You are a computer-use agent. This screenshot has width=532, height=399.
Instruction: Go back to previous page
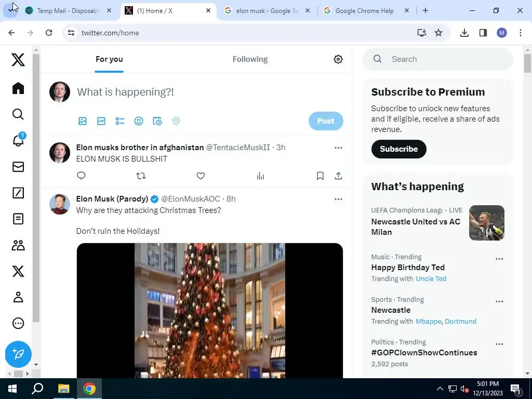pyautogui.click(x=11, y=33)
